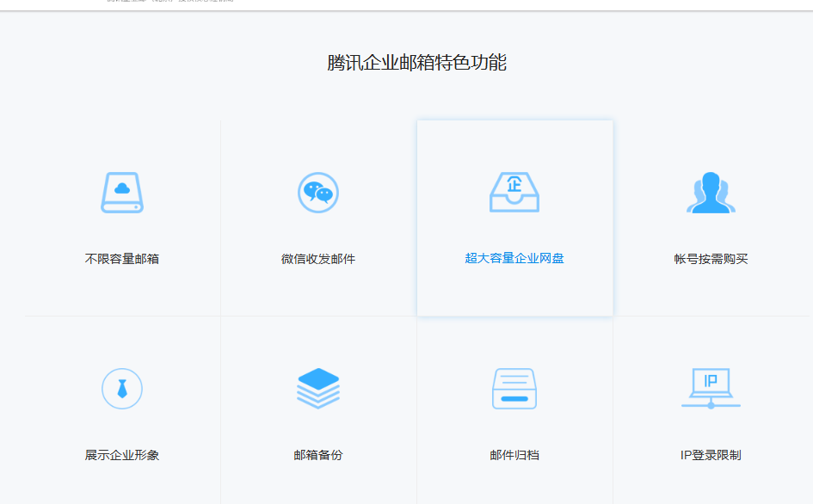
Task: Click the highlighted 超大容量企业网盘 blue text
Action: 514,256
